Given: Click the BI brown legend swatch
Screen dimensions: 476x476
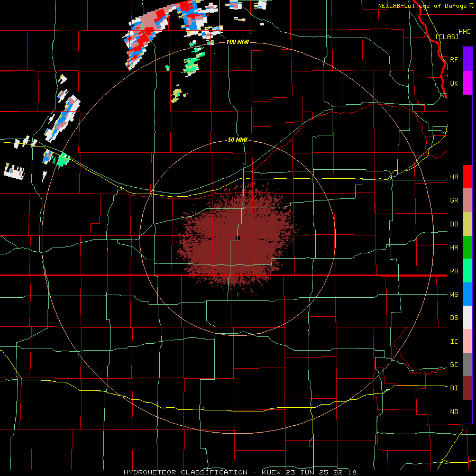Looking at the screenshot, I should pos(467,388).
